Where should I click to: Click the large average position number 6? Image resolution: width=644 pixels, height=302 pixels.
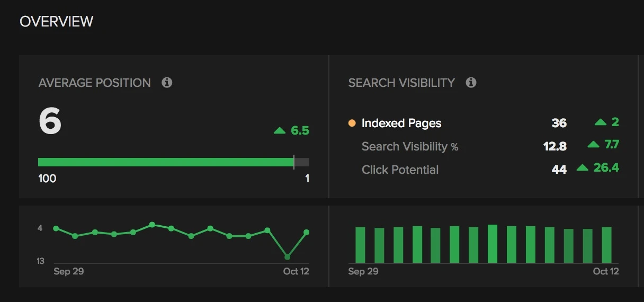pyautogui.click(x=50, y=121)
